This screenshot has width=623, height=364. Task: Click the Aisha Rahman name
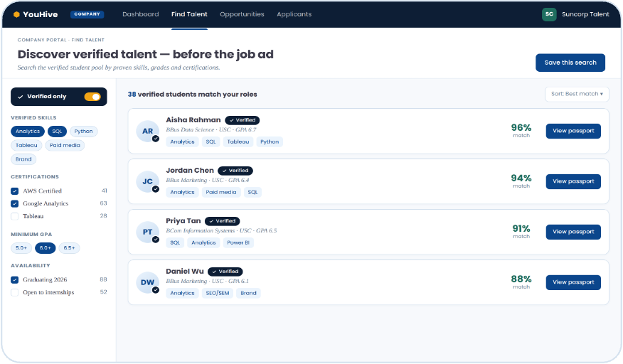click(193, 120)
